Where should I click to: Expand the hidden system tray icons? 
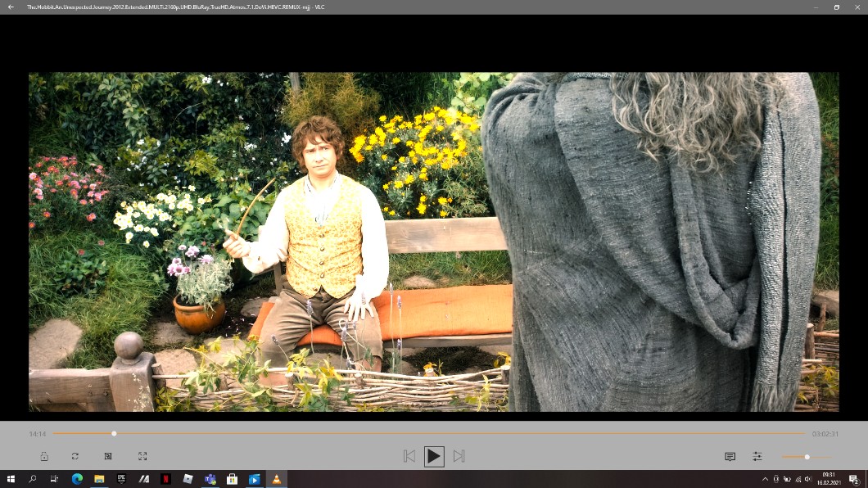(765, 479)
